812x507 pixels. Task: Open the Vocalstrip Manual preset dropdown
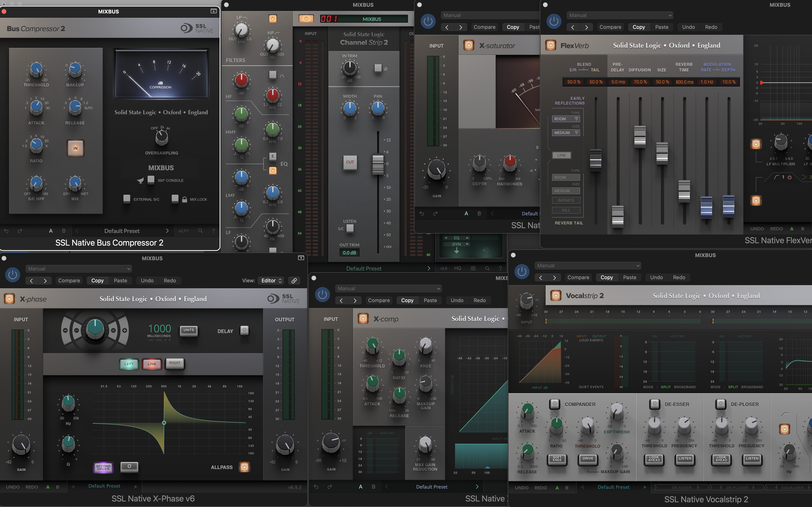click(x=588, y=266)
